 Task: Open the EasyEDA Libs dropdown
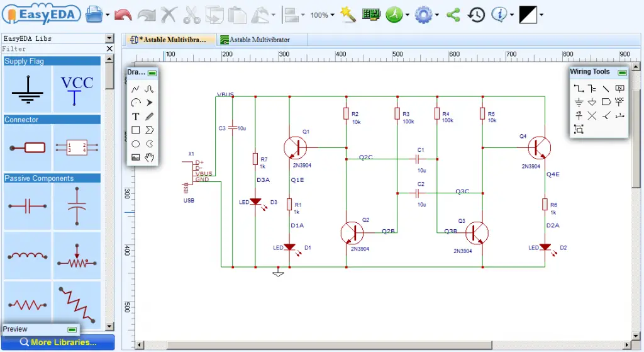click(109, 38)
